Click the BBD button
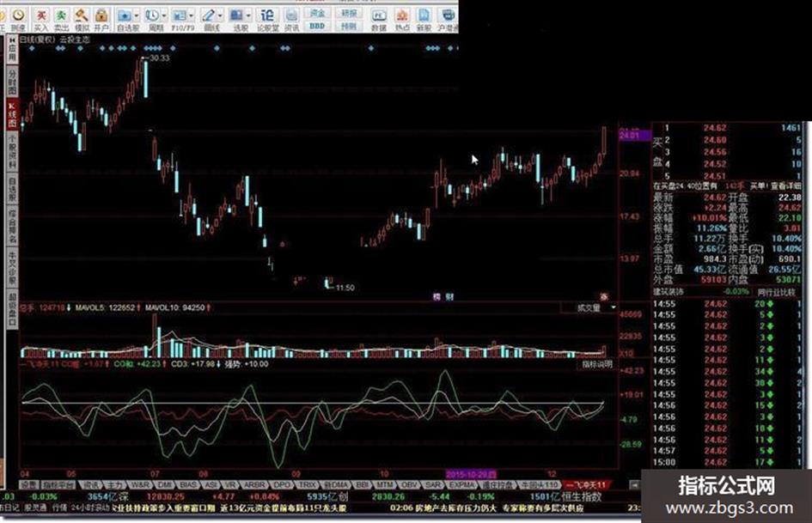Screen dimensions: 812x523 tap(316, 26)
